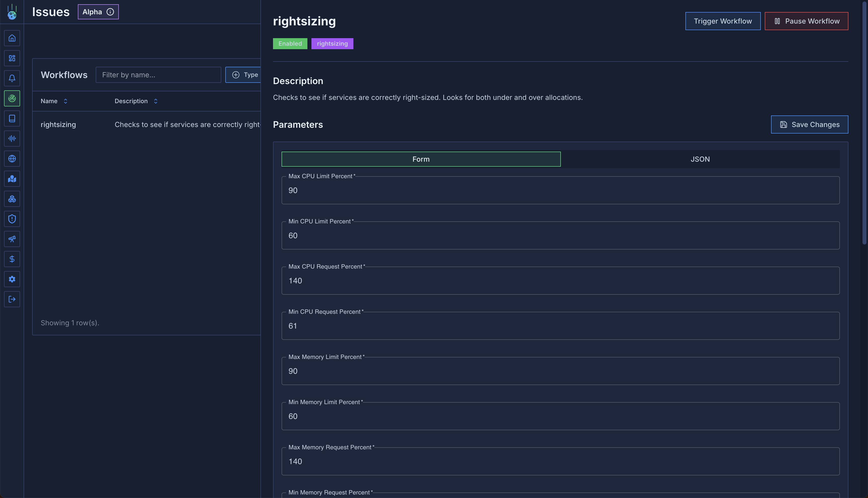Click the Filter by name input
The width and height of the screenshot is (868, 498).
158,75
